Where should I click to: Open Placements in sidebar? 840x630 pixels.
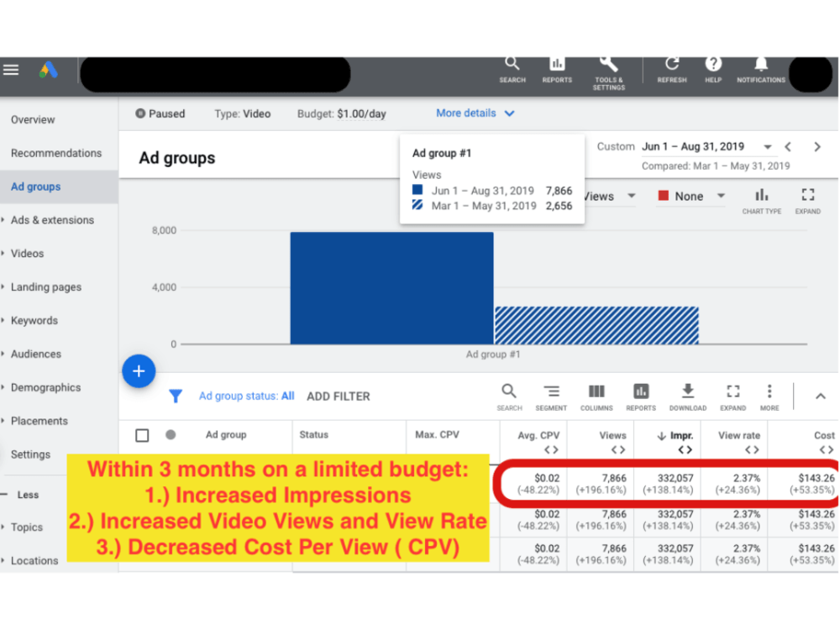click(x=39, y=421)
